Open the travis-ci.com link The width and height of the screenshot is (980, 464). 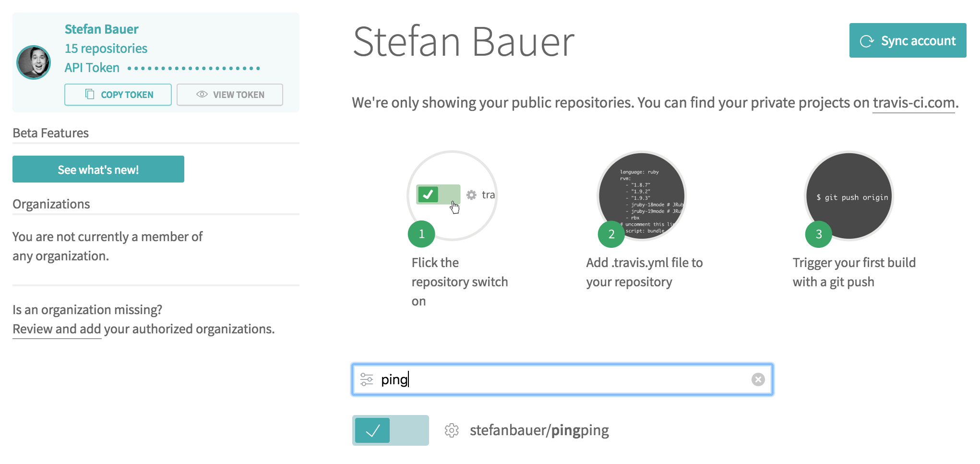(x=914, y=103)
